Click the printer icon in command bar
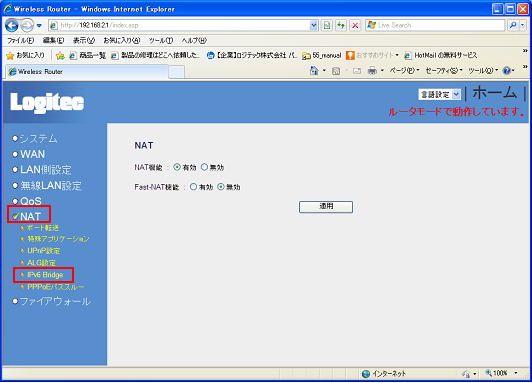532x383 pixels. tap(373, 71)
